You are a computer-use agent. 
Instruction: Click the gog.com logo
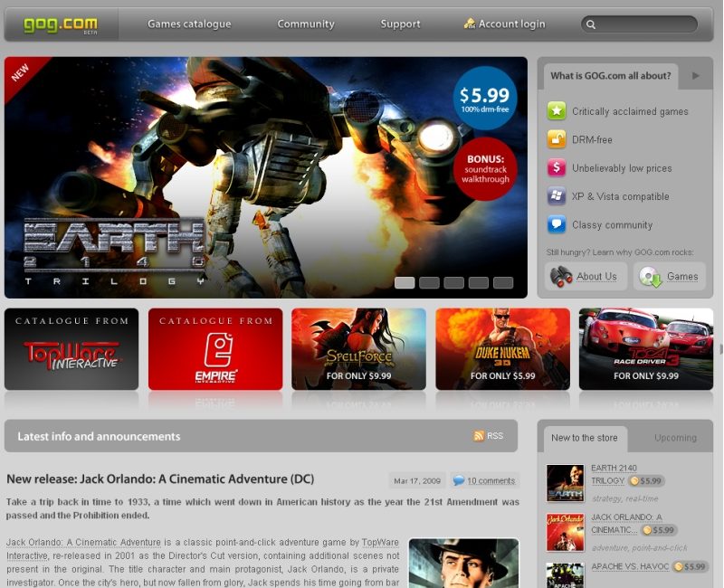[x=61, y=24]
